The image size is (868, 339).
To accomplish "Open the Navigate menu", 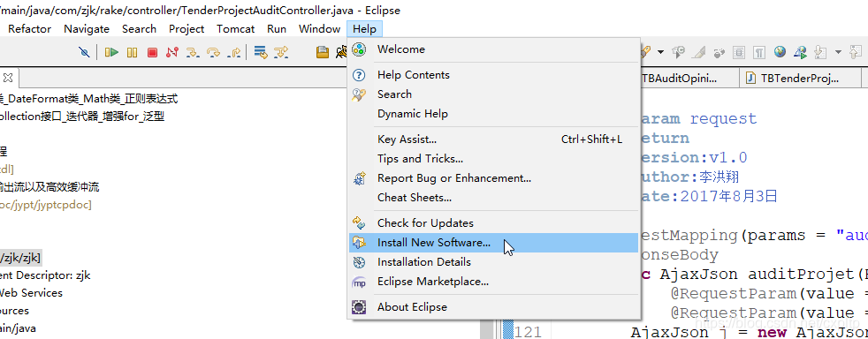I will (87, 29).
